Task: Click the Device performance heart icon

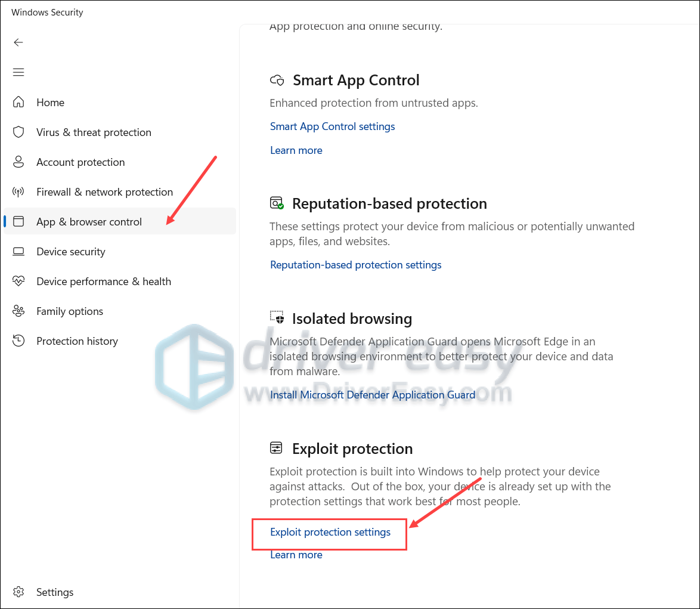Action: pos(18,282)
